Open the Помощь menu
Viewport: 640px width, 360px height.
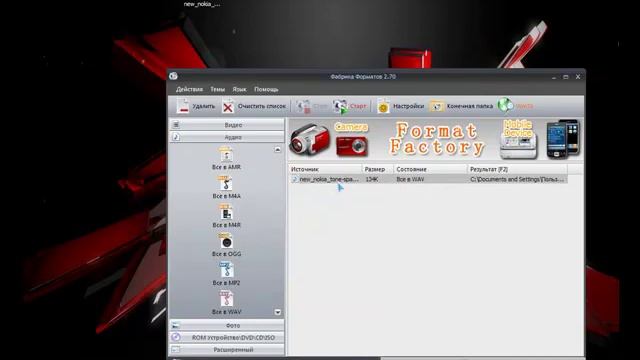[266, 89]
